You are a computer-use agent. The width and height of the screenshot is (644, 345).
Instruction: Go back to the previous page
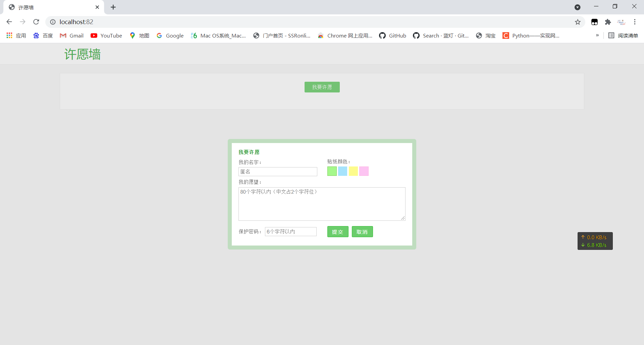9,22
